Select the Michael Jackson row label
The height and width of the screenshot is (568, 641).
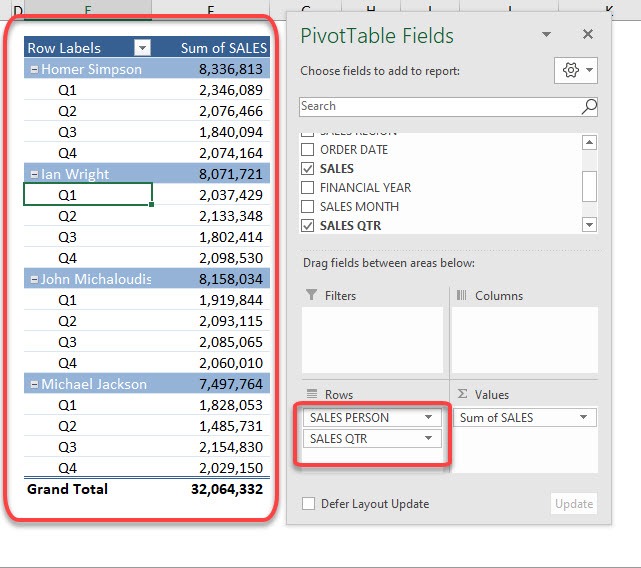point(94,384)
